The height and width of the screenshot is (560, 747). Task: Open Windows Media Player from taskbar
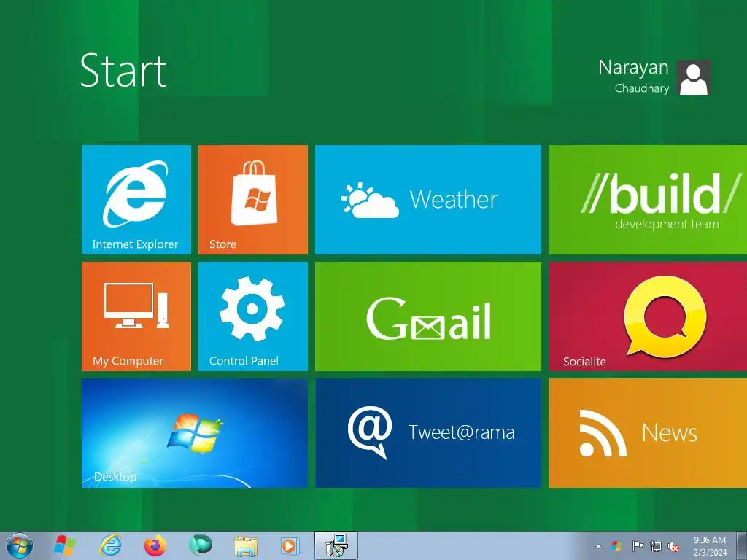pos(290,545)
